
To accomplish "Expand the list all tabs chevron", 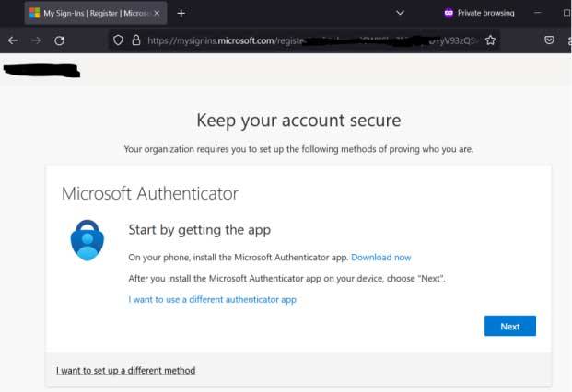I will (400, 13).
